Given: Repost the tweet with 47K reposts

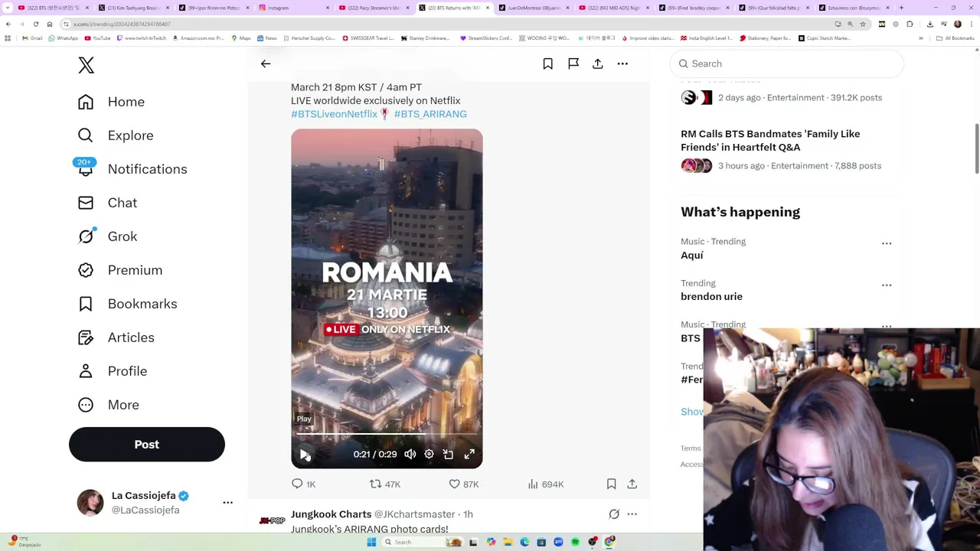Looking at the screenshot, I should click(385, 484).
